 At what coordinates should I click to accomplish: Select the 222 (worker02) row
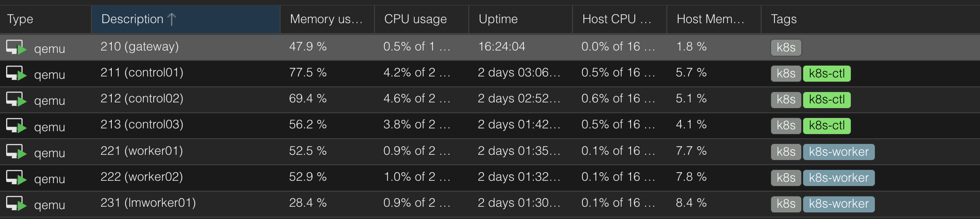tap(490, 178)
